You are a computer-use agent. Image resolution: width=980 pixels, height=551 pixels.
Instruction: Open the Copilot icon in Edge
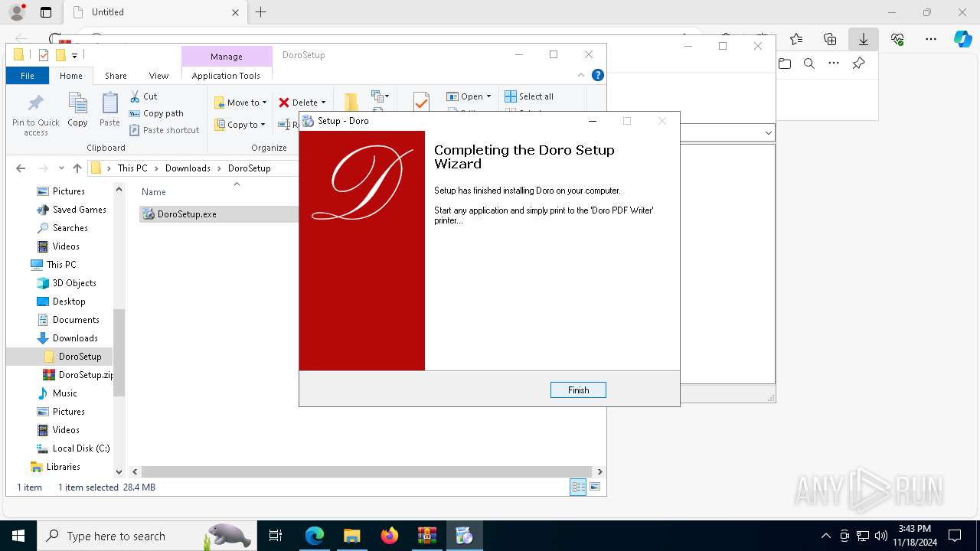point(962,39)
